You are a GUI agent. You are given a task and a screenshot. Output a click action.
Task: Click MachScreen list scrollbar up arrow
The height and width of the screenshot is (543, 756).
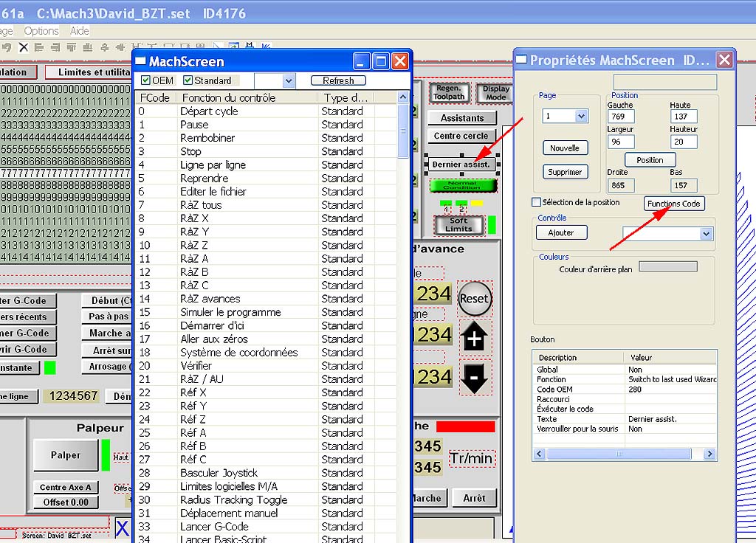(403, 97)
